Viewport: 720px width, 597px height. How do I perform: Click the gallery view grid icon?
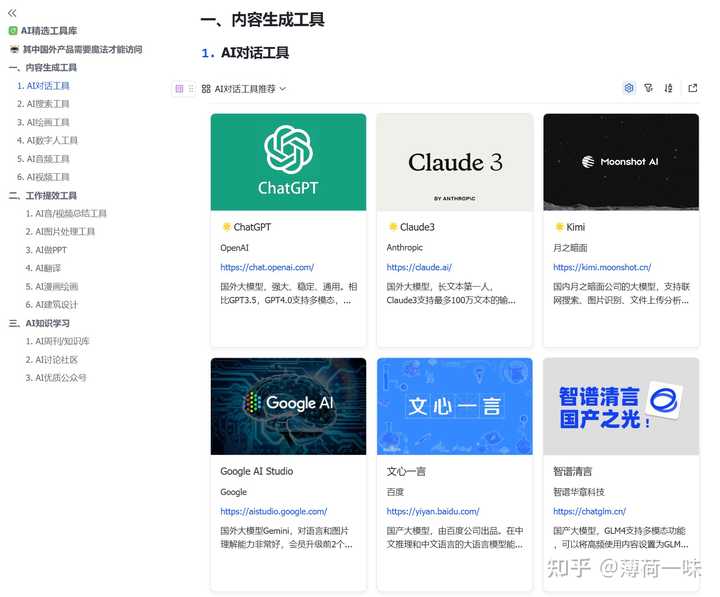click(206, 89)
